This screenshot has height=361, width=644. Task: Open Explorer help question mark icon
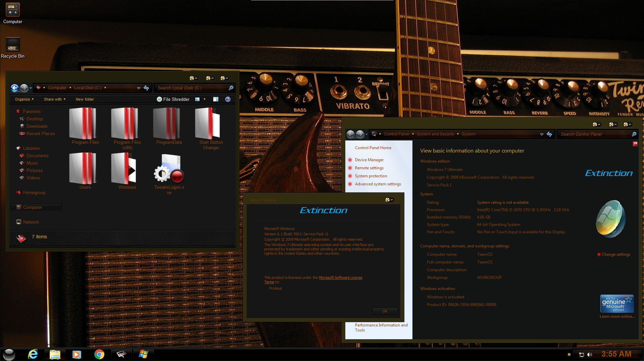228,99
